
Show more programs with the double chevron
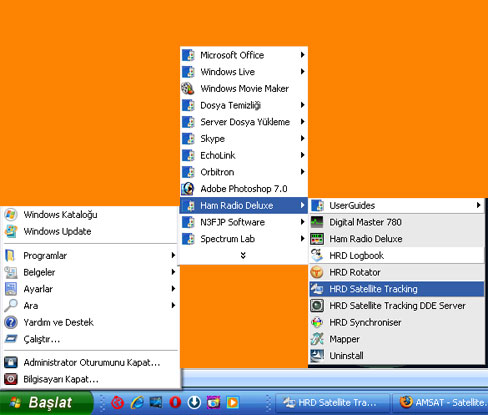(x=243, y=255)
